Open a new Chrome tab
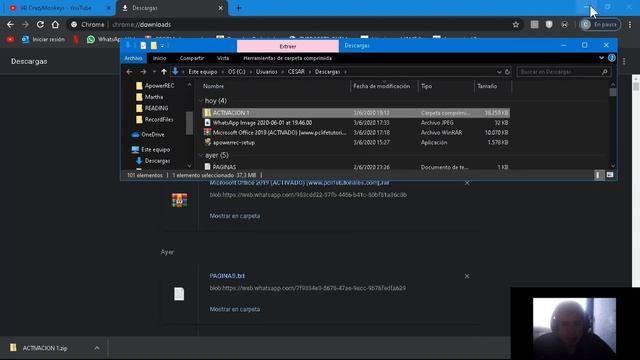Viewport: 640px width, 360px height. click(x=238, y=8)
